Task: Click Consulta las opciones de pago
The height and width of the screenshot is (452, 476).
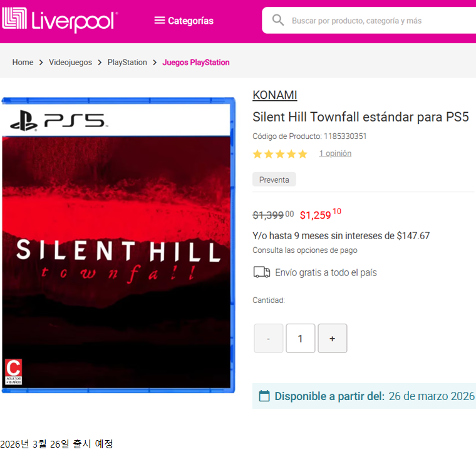Action: click(305, 250)
